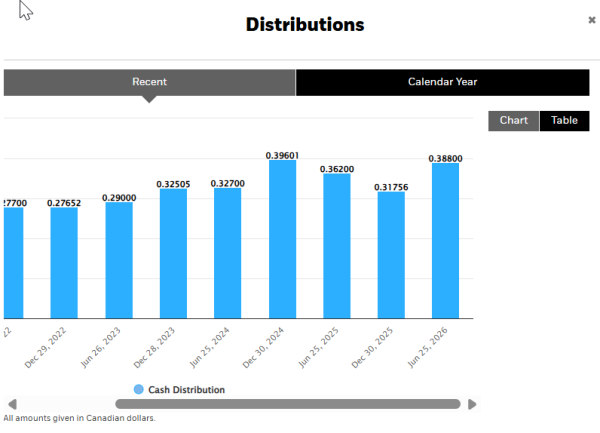The height and width of the screenshot is (433, 600).
Task: Select the Jun 25, 2024 bar
Action: 228,253
